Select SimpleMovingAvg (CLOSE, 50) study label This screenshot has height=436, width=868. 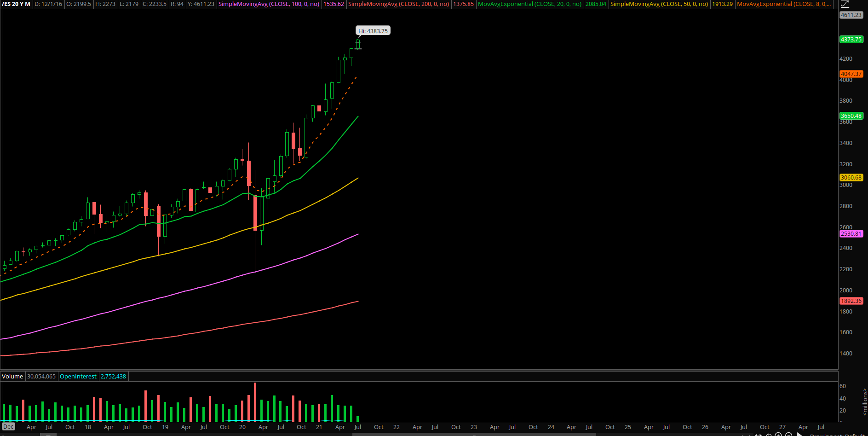coord(659,4)
